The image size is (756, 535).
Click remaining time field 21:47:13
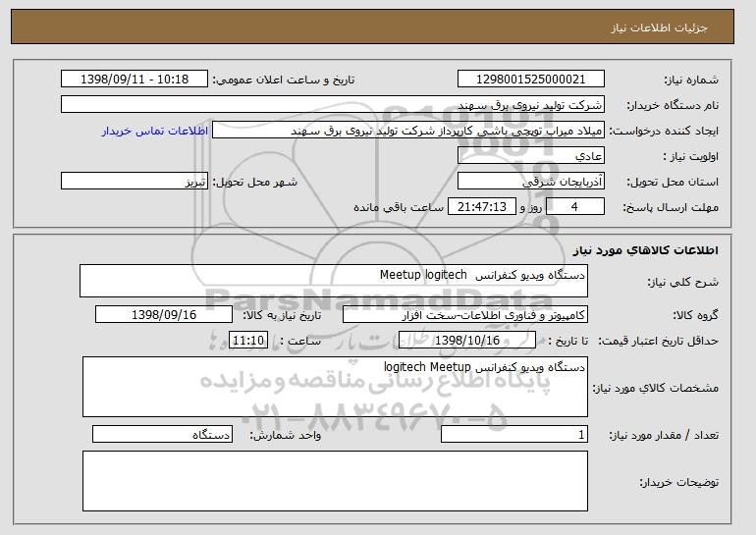(482, 207)
